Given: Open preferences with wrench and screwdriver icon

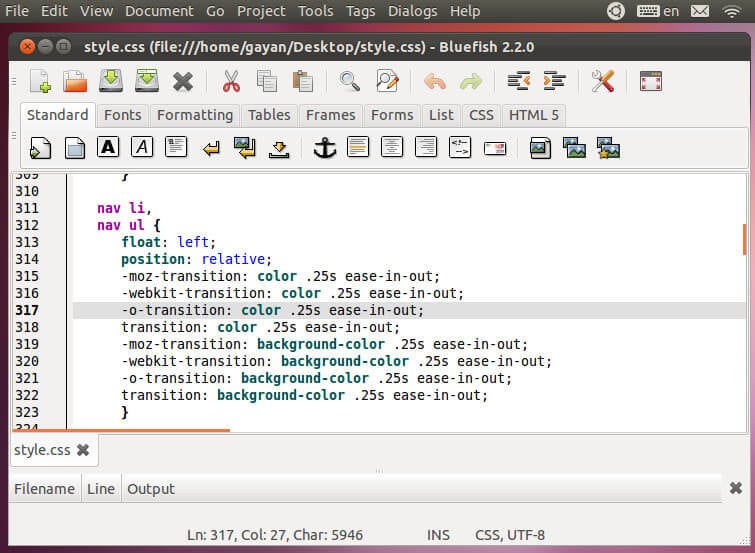Looking at the screenshot, I should pos(602,81).
